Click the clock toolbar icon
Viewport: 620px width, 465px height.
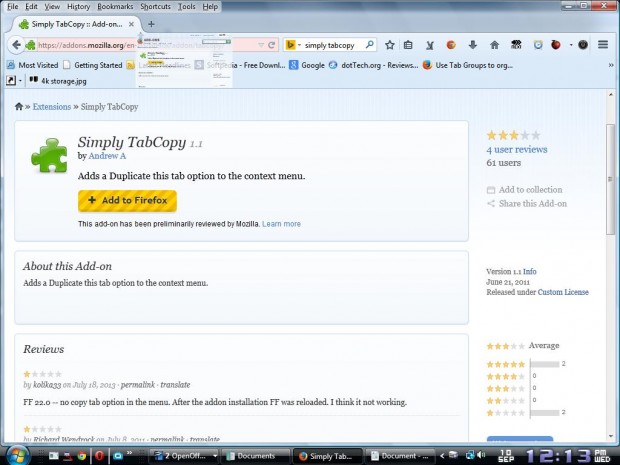(x=538, y=45)
